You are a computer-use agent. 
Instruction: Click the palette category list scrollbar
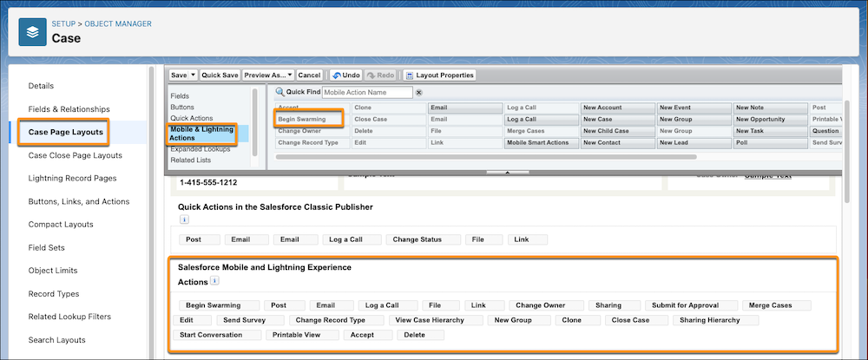pos(254,121)
